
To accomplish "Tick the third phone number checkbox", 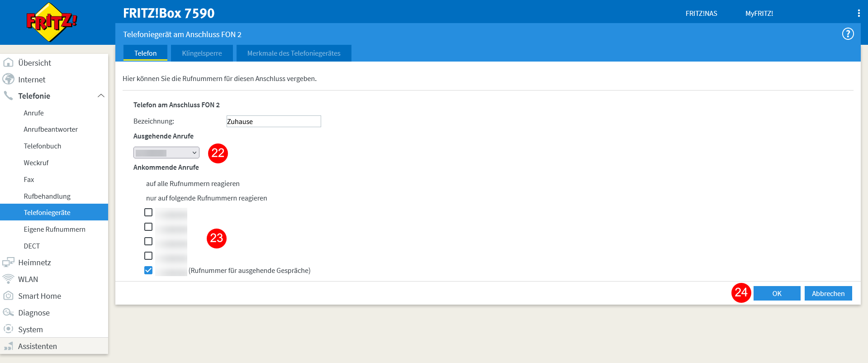I will click(x=148, y=241).
